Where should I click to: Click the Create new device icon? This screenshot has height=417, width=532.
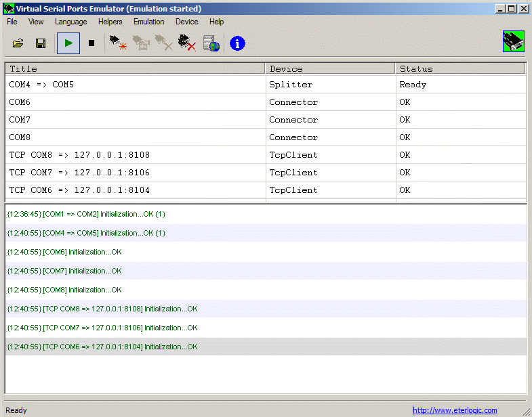[x=118, y=44]
